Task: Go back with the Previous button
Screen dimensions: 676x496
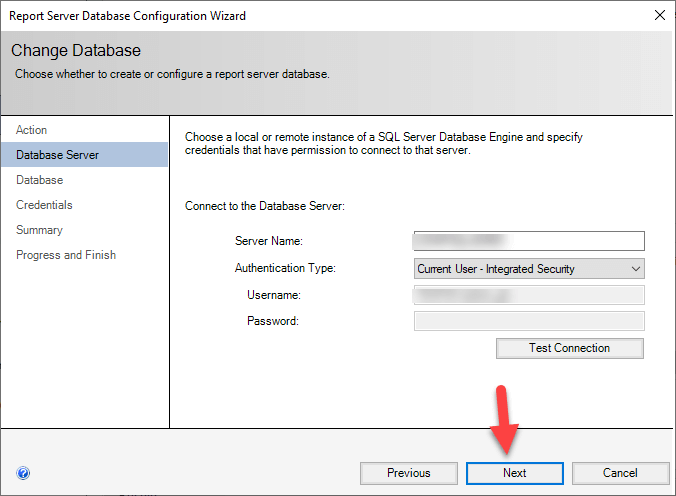Action: [408, 473]
